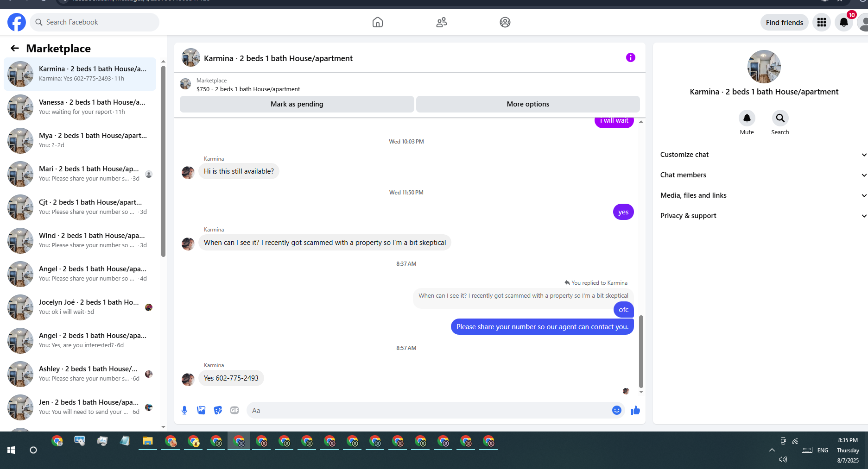
Task: Open Karmina listing chat header title
Action: 278,58
